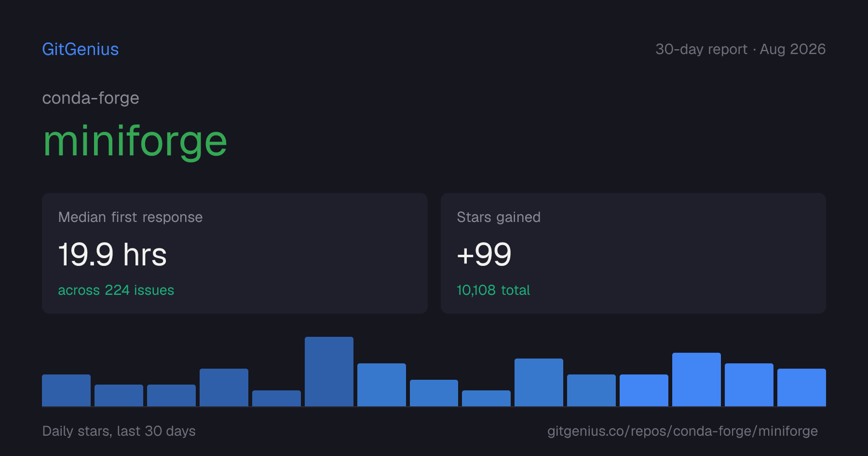The width and height of the screenshot is (868, 456).
Task: Click the Daily stars, last 30 days caption
Action: [119, 431]
